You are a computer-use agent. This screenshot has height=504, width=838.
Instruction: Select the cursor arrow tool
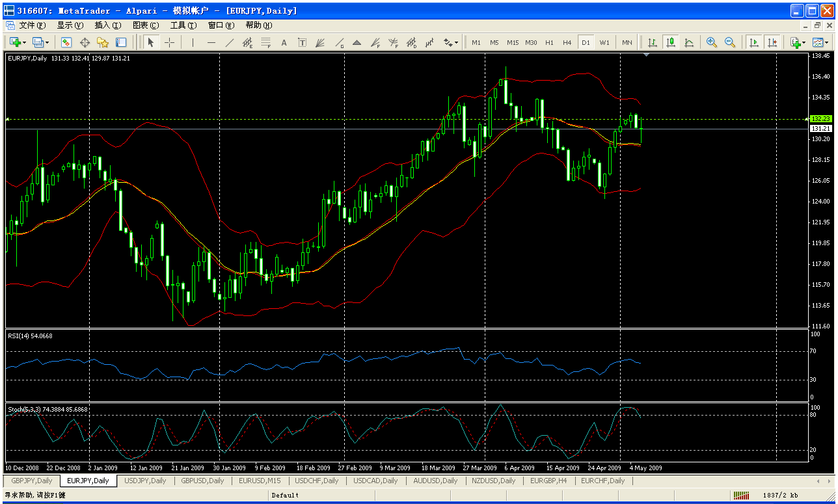151,42
